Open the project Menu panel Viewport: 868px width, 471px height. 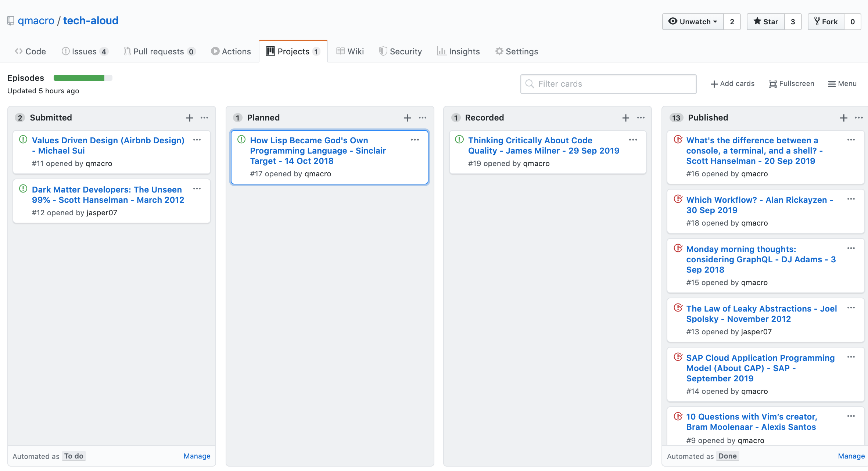(842, 84)
